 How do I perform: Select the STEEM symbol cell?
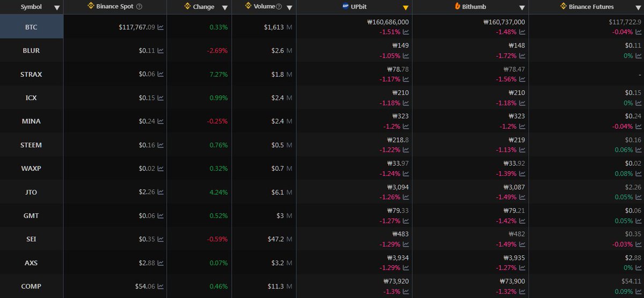32,145
